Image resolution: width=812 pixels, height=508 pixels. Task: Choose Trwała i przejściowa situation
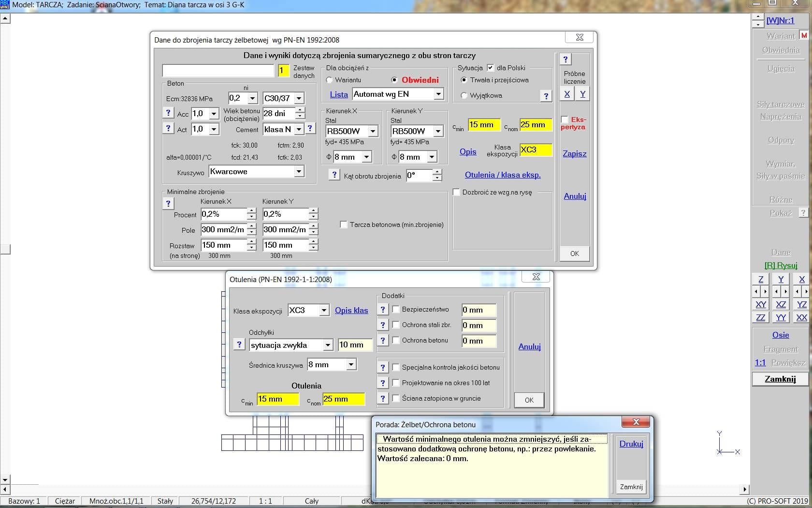coord(464,80)
